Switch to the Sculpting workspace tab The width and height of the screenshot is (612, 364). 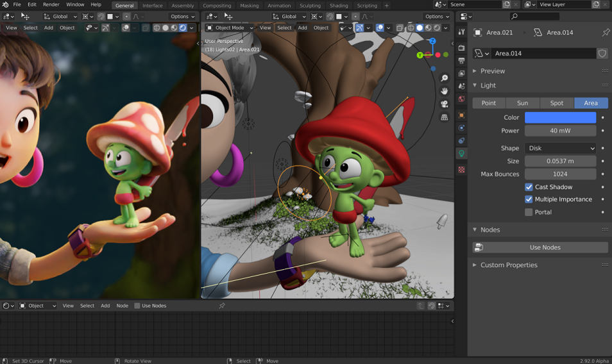[x=310, y=6]
